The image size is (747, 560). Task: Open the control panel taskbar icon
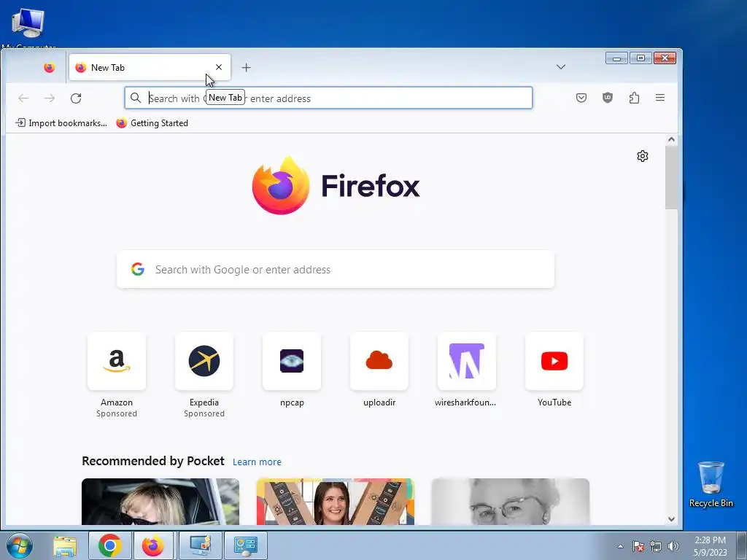pyautogui.click(x=245, y=545)
